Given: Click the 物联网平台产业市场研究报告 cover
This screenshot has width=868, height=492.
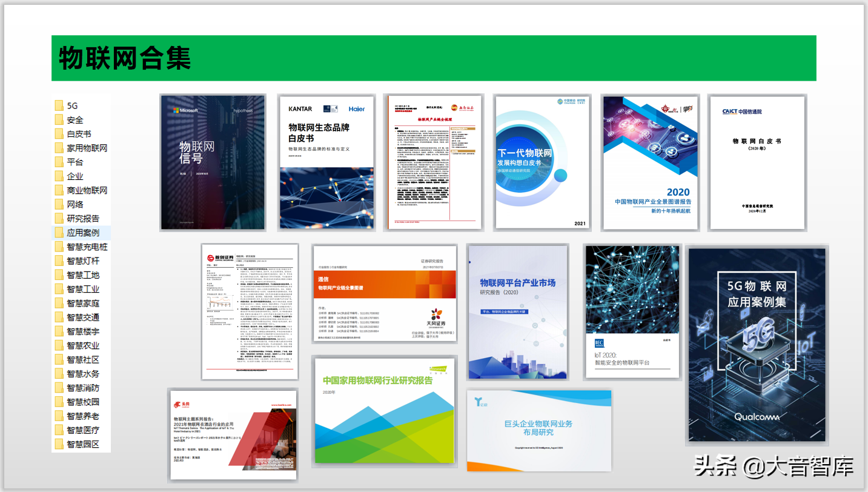Looking at the screenshot, I should coord(518,312).
